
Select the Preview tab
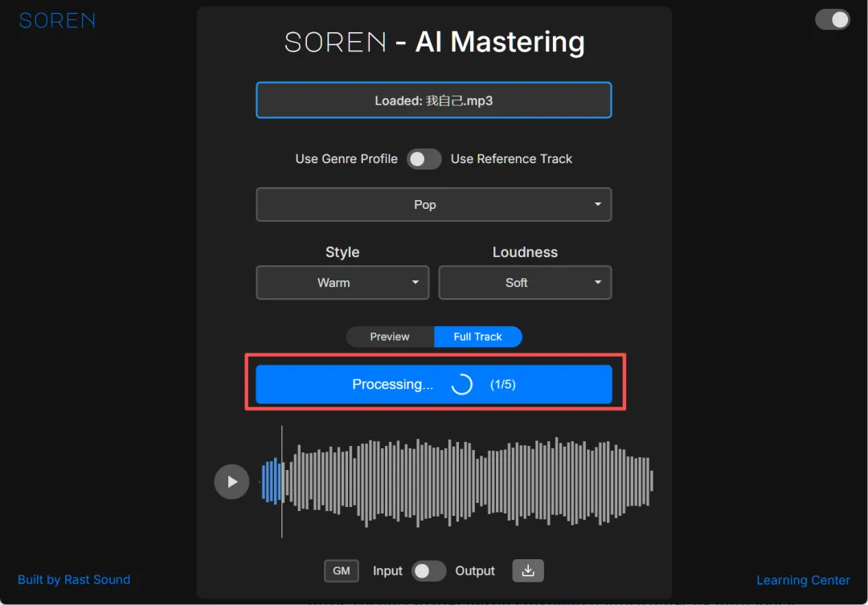tap(390, 337)
